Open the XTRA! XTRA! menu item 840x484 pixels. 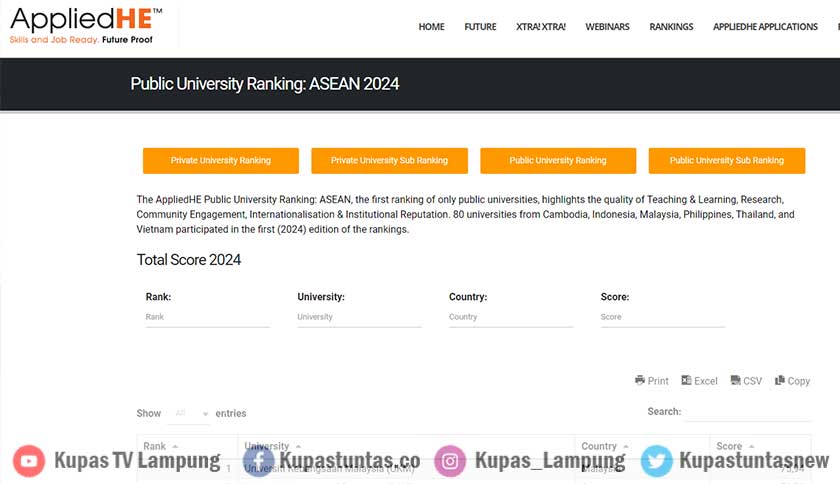tap(541, 27)
